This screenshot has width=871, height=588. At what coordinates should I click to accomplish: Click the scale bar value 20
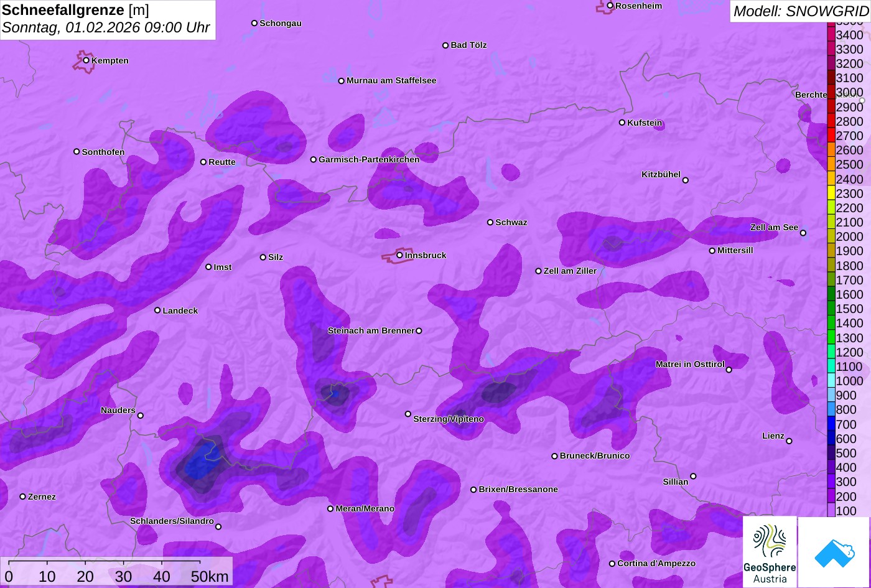point(85,576)
